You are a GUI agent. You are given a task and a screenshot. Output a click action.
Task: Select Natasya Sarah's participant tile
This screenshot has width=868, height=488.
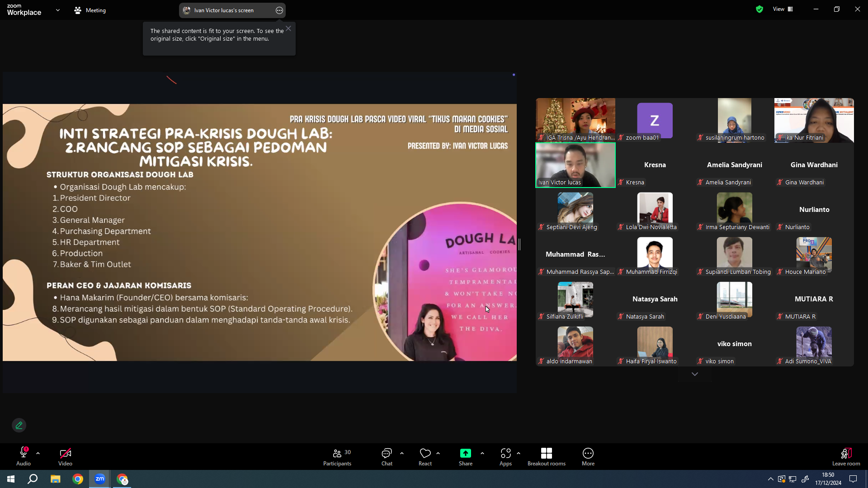(x=655, y=299)
